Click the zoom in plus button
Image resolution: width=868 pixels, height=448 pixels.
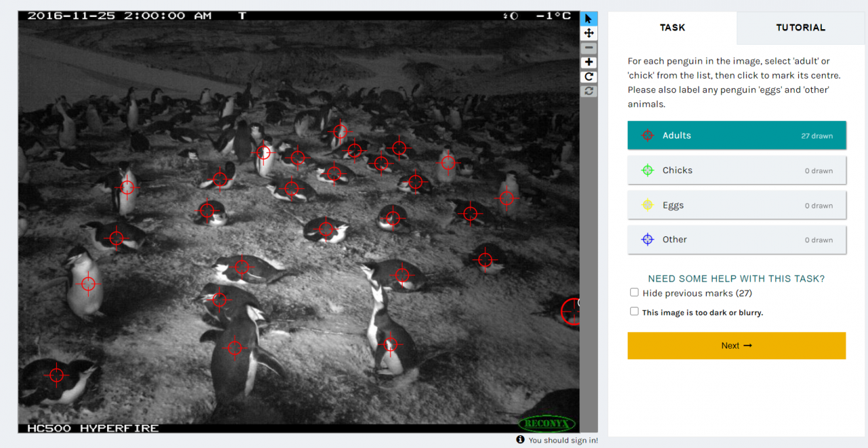click(589, 62)
